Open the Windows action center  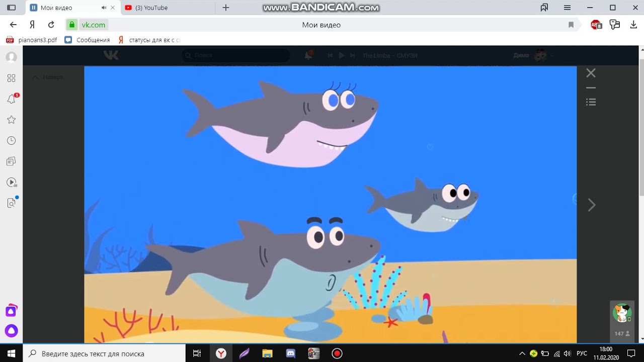point(631,353)
